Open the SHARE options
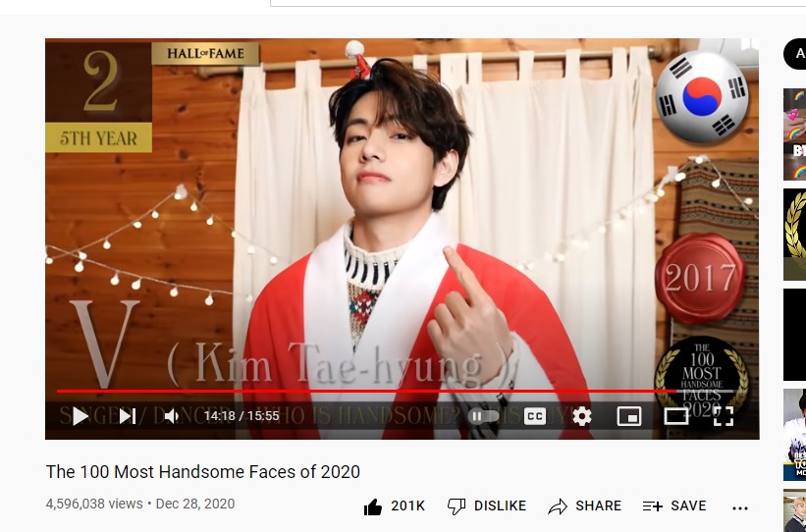This screenshot has width=806, height=532. [x=584, y=506]
